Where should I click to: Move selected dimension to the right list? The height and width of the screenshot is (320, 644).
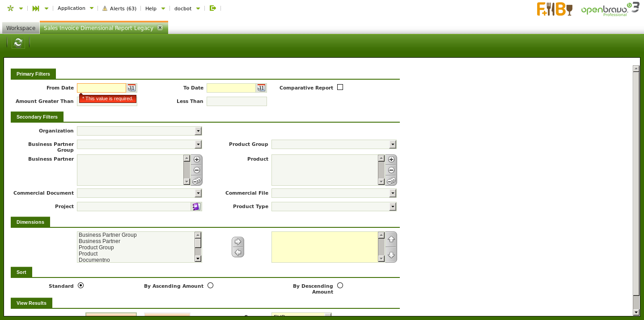pyautogui.click(x=238, y=242)
